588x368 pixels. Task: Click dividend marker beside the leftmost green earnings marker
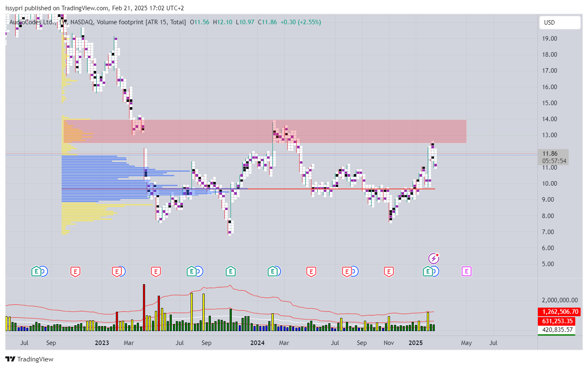(44, 271)
